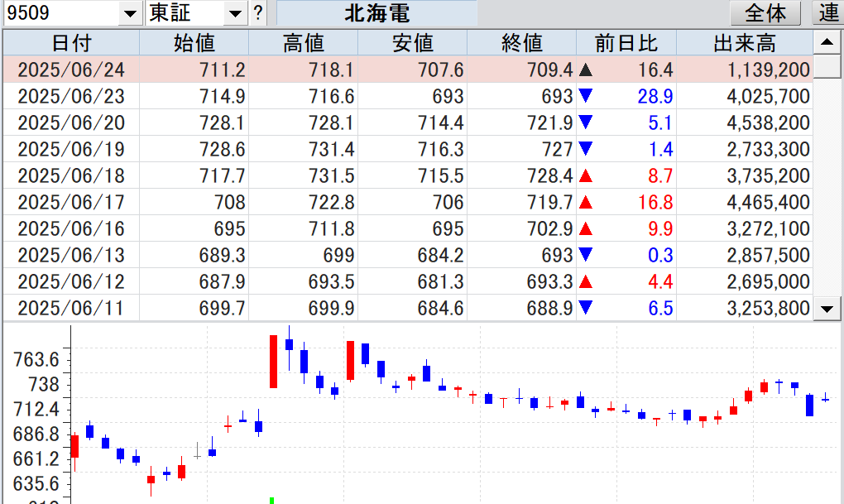This screenshot has width=844, height=504.
Task: Select the 2025/06/12 date cell
Action: click(x=72, y=281)
